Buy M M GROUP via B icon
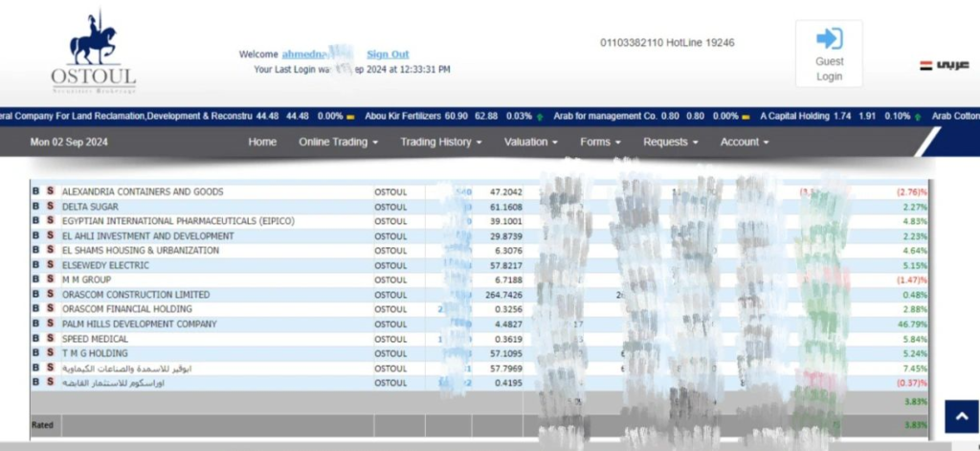 35,280
